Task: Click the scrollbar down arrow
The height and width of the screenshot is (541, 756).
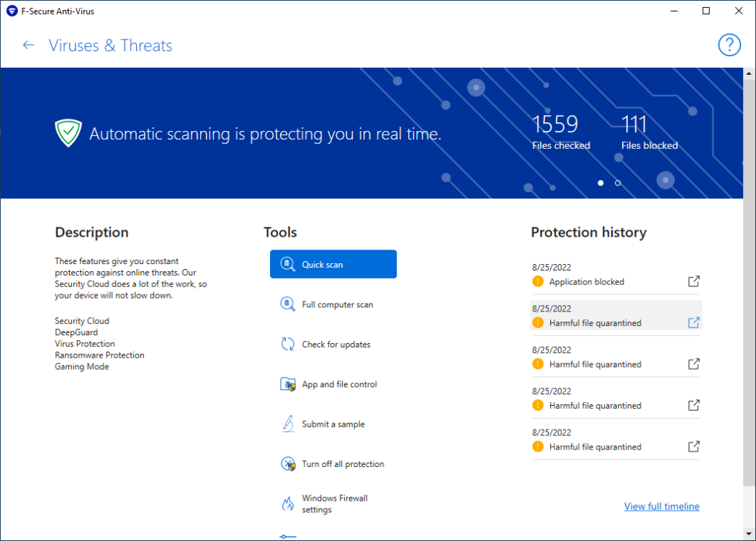Action: click(x=749, y=534)
